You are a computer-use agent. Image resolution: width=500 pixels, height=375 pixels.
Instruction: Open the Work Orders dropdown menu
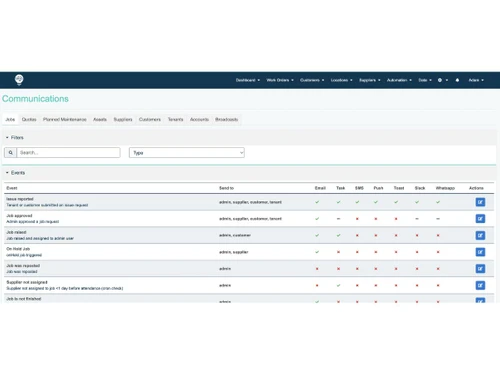pos(280,80)
